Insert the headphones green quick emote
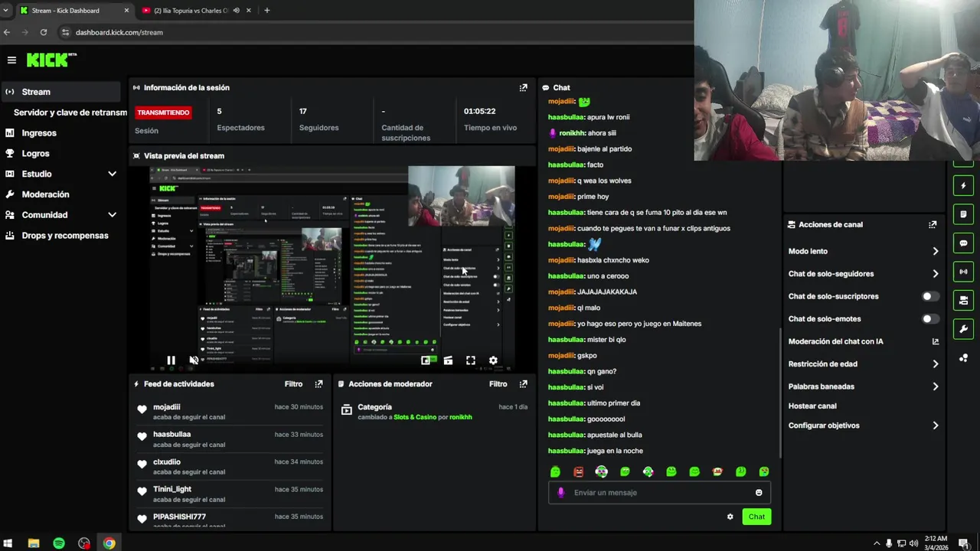The height and width of the screenshot is (551, 980). [x=602, y=472]
